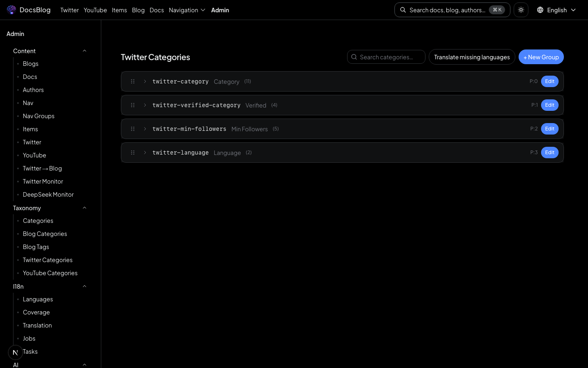Open the YouTube top navigation item
588x368 pixels.
tap(95, 10)
